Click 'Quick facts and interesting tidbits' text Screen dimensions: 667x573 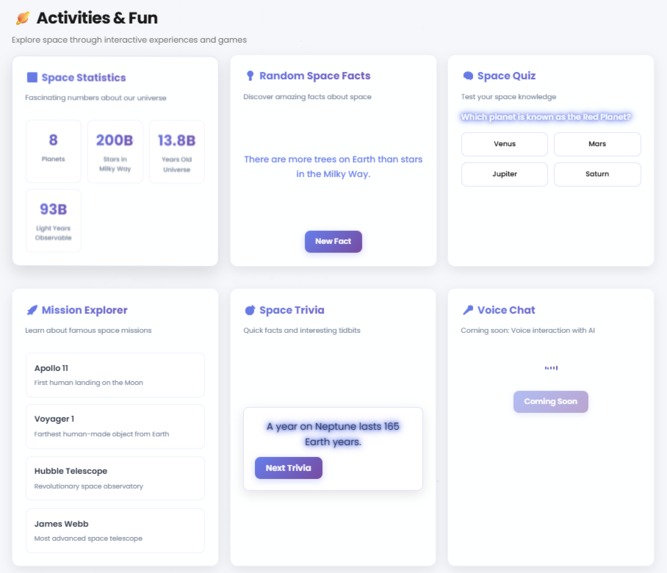pos(302,330)
